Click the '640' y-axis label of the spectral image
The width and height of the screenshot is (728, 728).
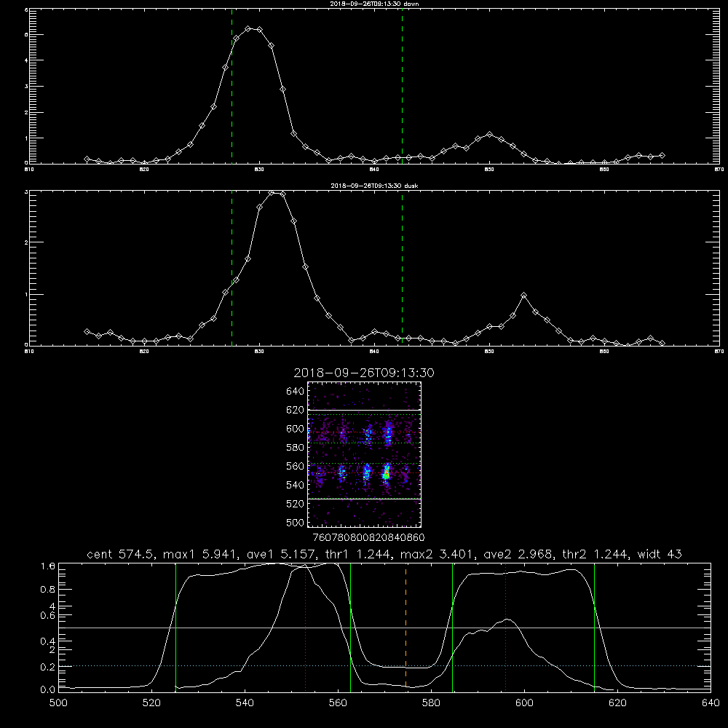point(295,391)
